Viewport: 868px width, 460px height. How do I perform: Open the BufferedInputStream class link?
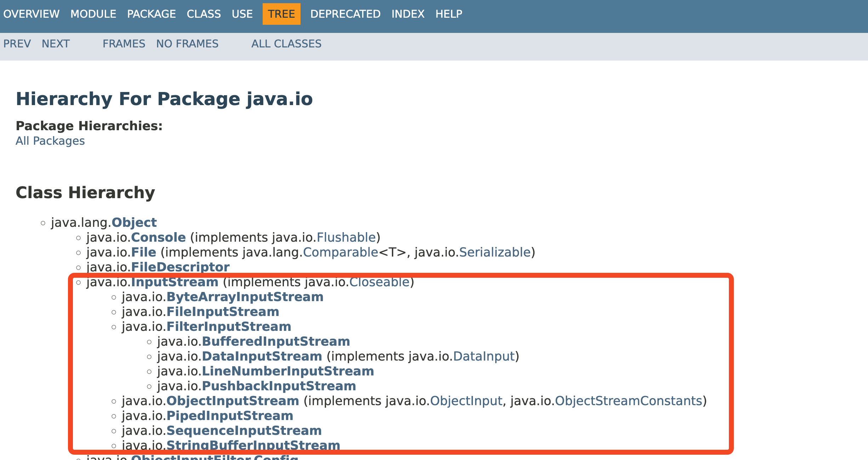pos(276,341)
